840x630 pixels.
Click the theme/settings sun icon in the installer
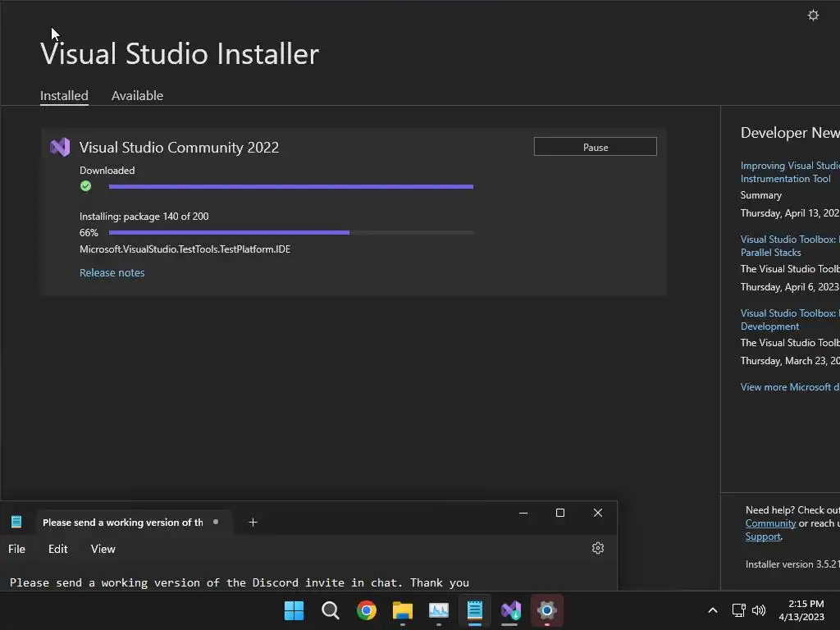(x=813, y=16)
